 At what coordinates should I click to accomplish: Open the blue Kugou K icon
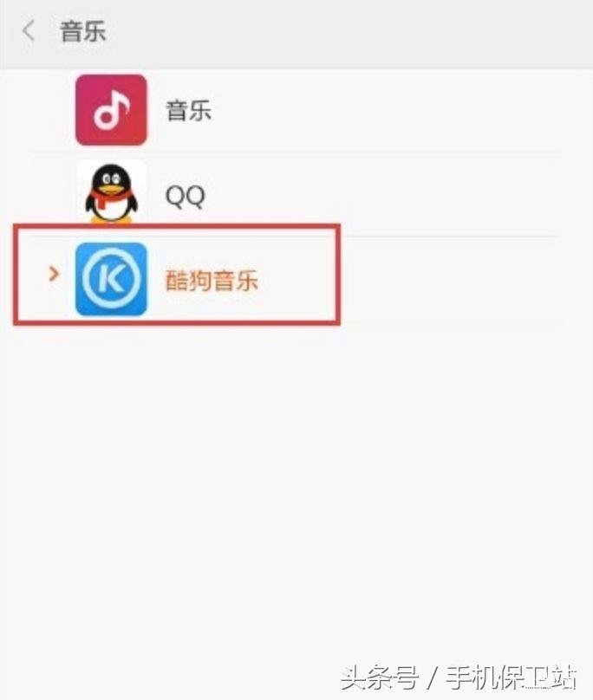pyautogui.click(x=111, y=279)
